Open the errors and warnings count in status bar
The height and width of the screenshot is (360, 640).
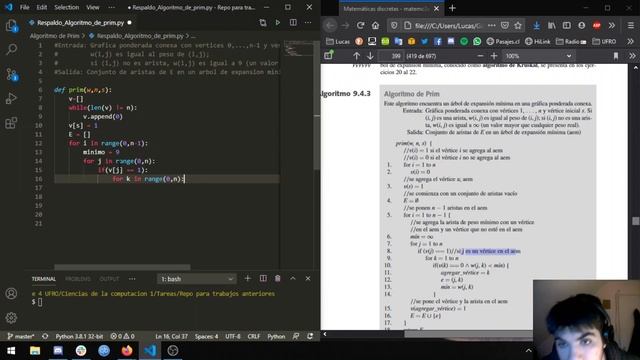coord(122,336)
